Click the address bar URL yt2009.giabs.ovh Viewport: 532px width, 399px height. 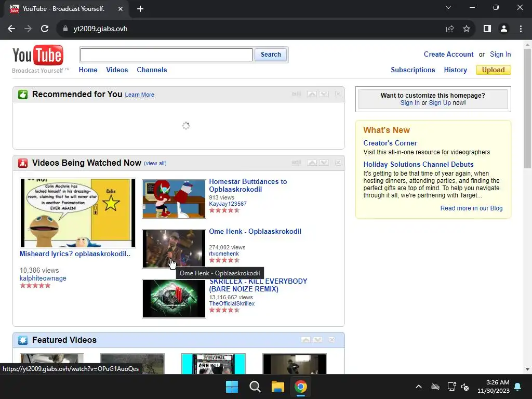[x=100, y=29]
